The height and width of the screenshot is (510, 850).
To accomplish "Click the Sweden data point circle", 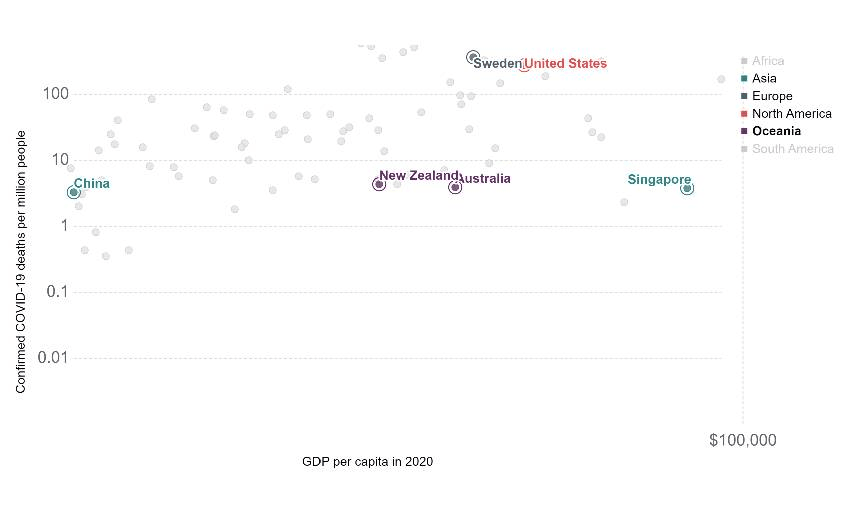I will click(473, 57).
